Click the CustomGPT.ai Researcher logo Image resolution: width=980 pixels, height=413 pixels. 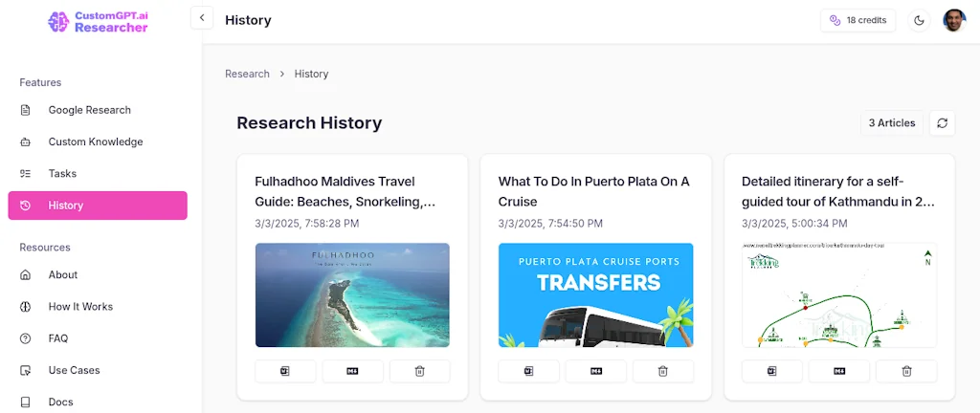point(99,21)
